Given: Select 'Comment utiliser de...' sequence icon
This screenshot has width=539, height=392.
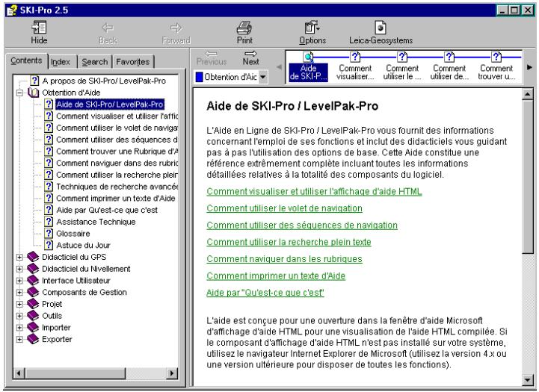Looking at the screenshot, I should tap(449, 57).
